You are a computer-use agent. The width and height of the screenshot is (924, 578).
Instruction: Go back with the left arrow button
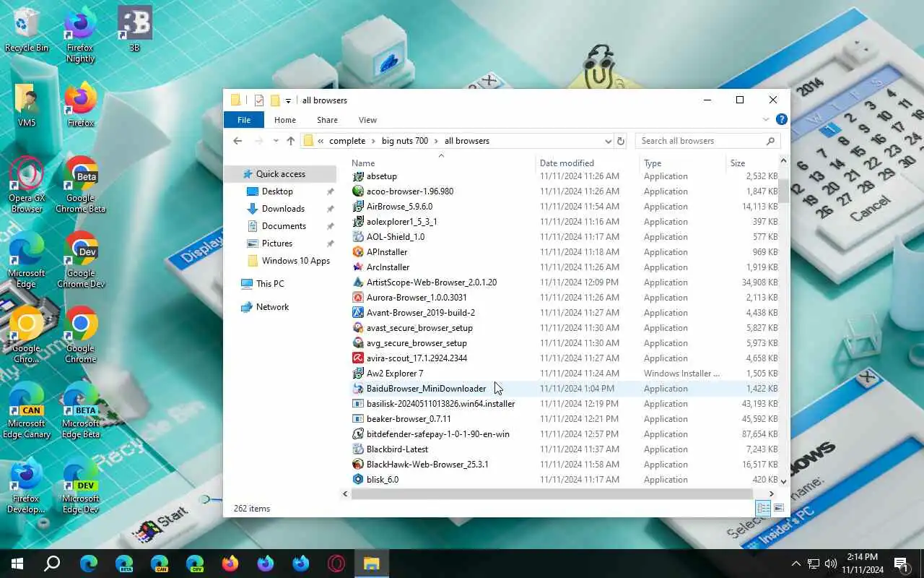coord(237,141)
